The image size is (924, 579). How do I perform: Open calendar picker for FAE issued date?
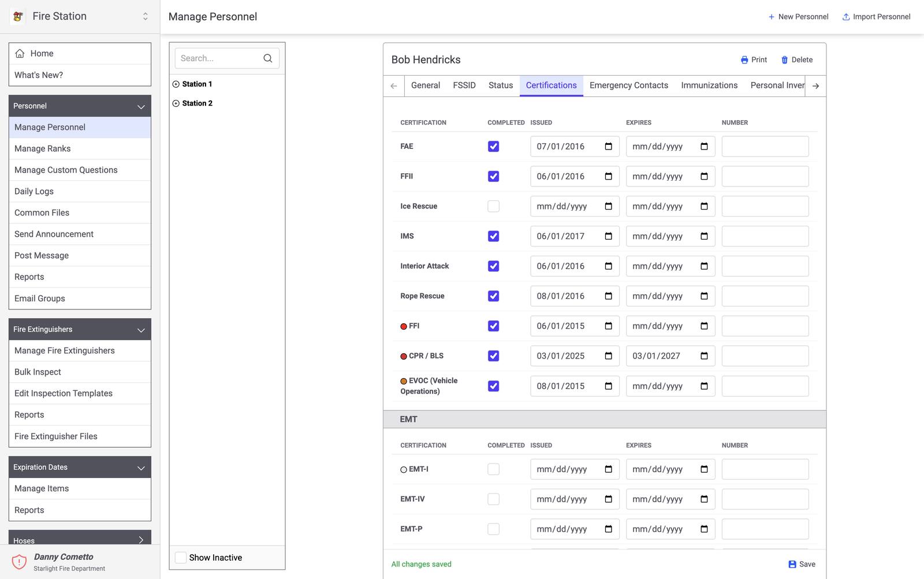pos(609,147)
